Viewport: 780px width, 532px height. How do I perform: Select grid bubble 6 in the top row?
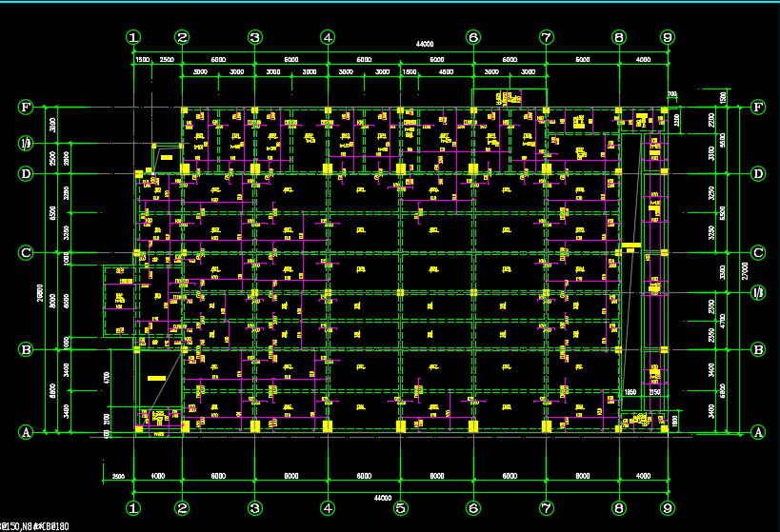tap(473, 37)
